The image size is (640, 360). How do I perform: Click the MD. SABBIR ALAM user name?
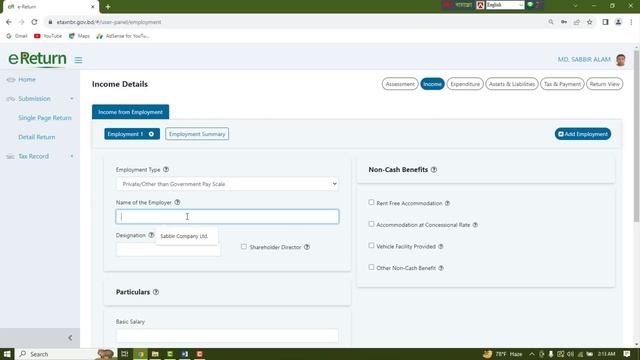click(584, 60)
